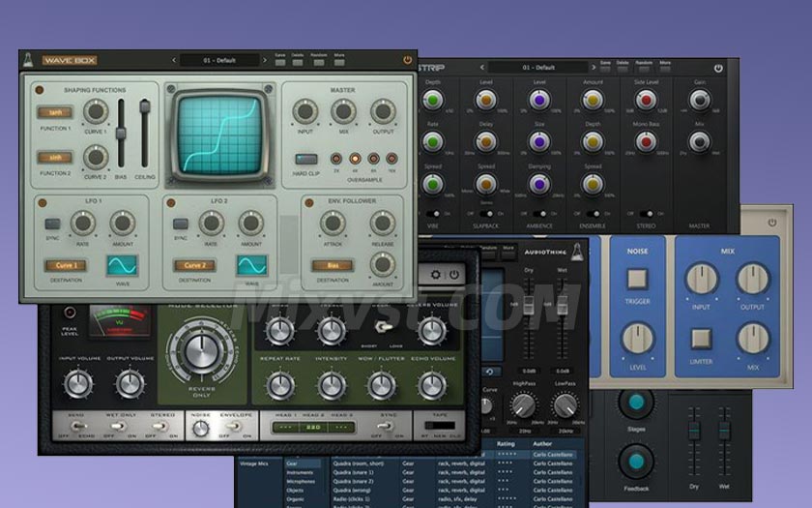Image resolution: width=812 pixels, height=508 pixels.
Task: Toggle Slapback on/off switch in Strip
Action: (485, 214)
